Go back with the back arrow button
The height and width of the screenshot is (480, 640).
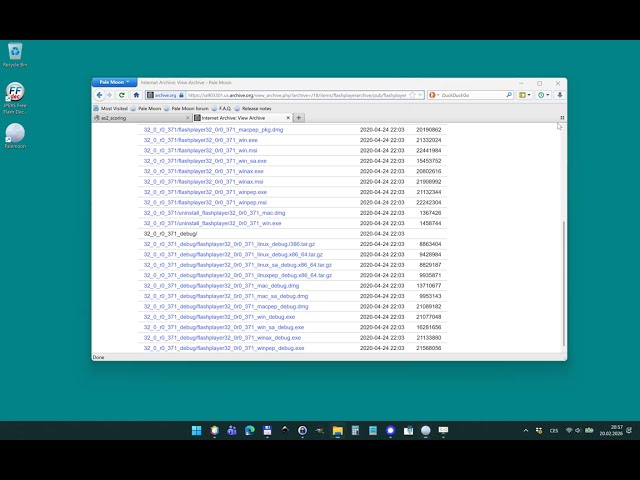tap(99, 95)
